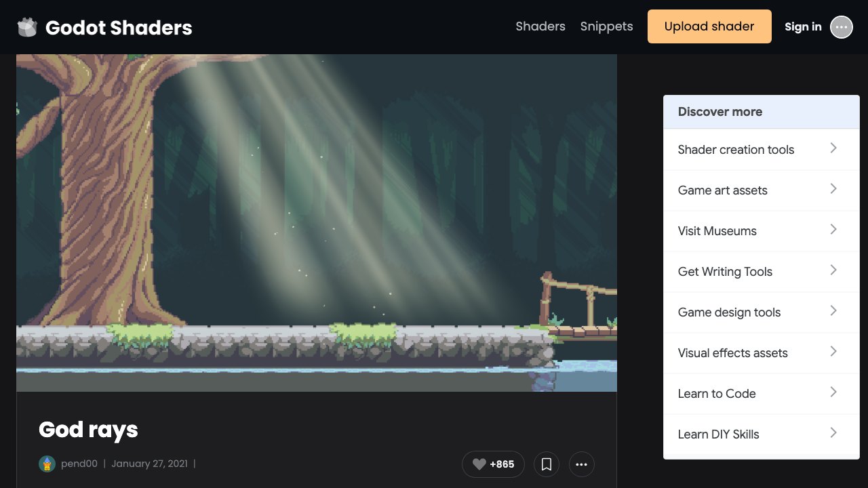Open the round user menu icon
This screenshot has height=488, width=868.
tap(842, 27)
